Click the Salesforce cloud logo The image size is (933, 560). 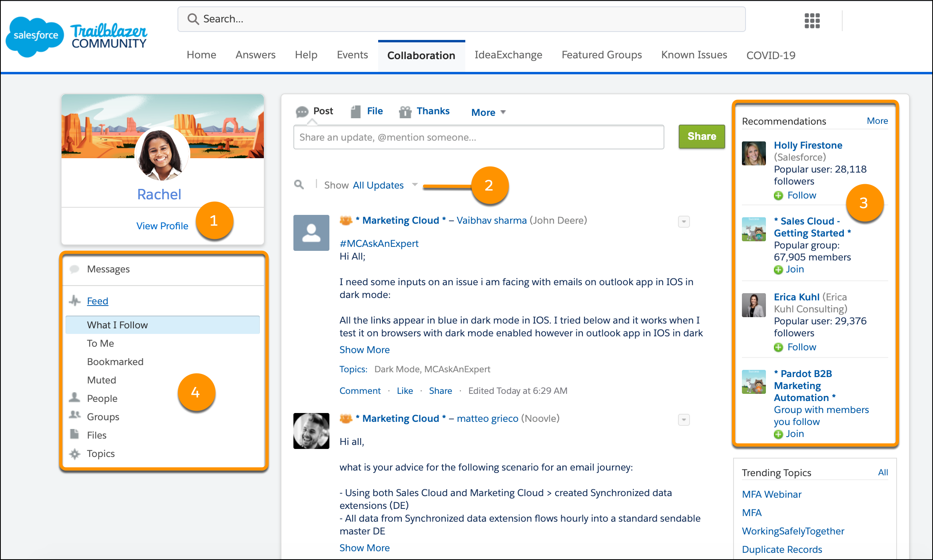coord(35,37)
